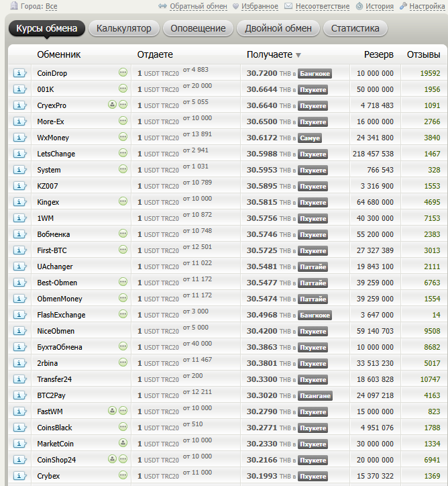Click chat bubble icon next to More-Ex

[x=123, y=121]
